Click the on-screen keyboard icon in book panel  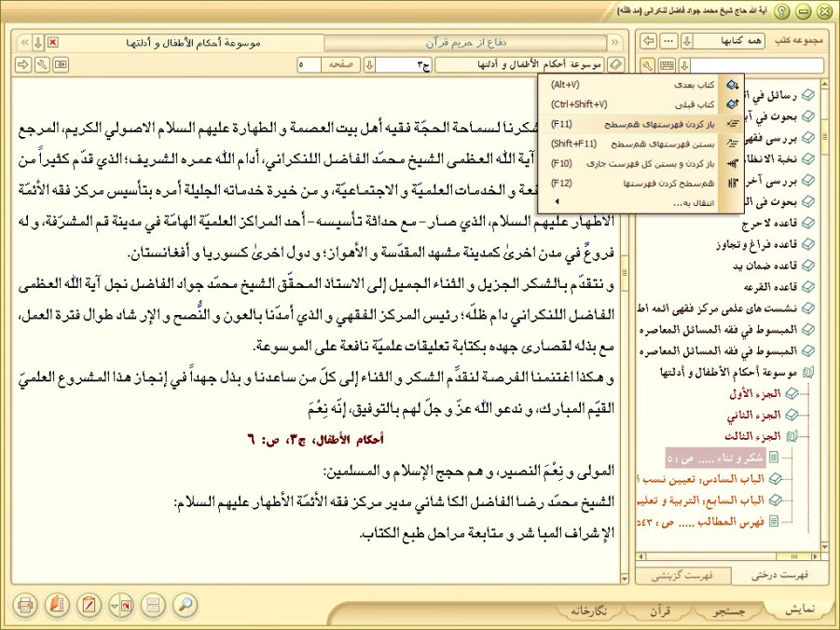tap(666, 65)
